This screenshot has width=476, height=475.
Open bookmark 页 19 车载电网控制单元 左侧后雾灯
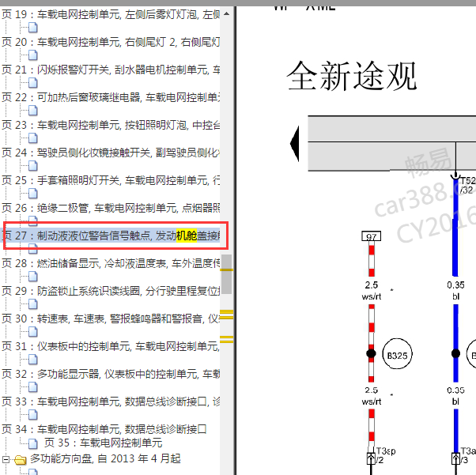111,14
